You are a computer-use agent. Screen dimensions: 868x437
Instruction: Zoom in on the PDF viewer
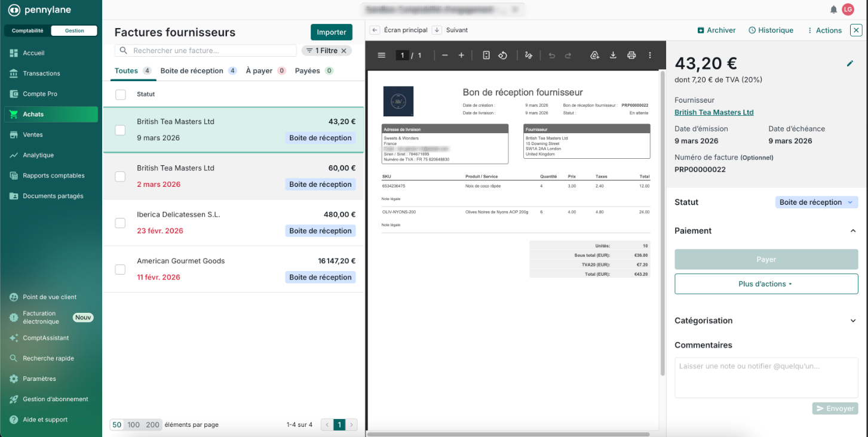(461, 56)
